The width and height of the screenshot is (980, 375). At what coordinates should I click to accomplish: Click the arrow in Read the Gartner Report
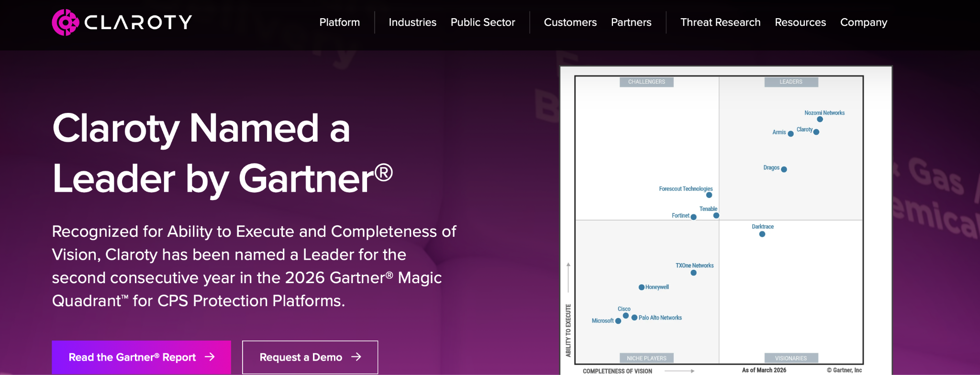[210, 357]
